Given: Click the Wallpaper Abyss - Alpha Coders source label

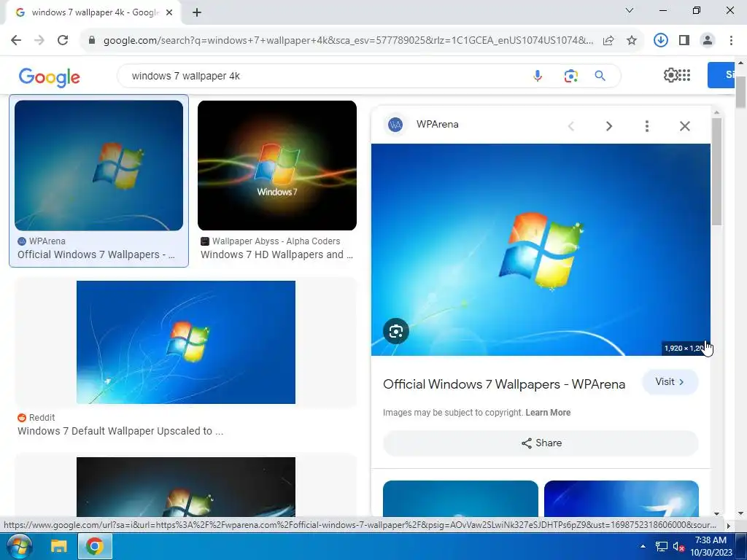Looking at the screenshot, I should point(276,241).
